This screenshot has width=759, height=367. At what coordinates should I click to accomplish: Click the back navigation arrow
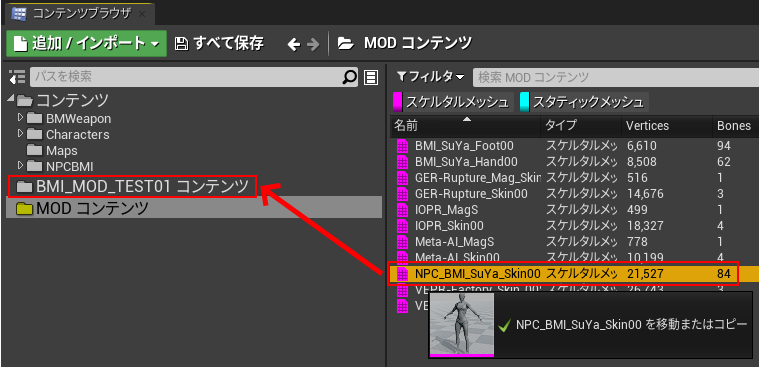294,45
